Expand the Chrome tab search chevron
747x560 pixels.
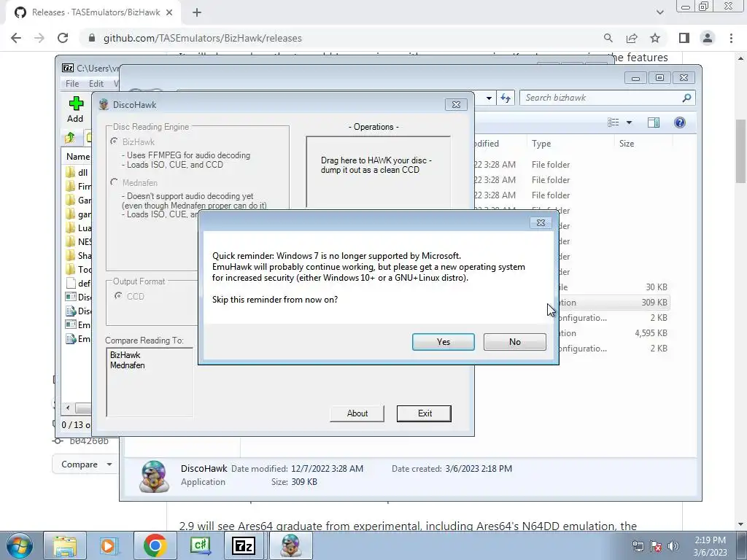(x=659, y=12)
